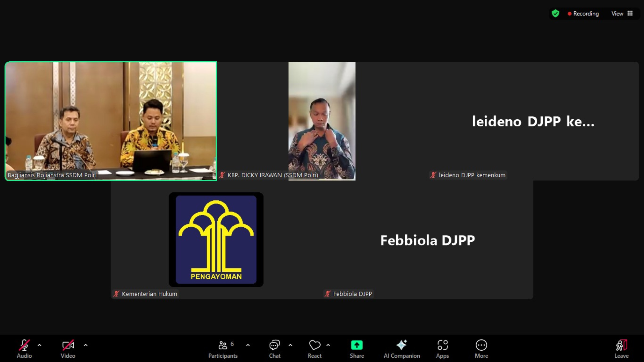Click the Kementerian Hukum name label
The width and height of the screenshot is (644, 362).
[x=150, y=294]
